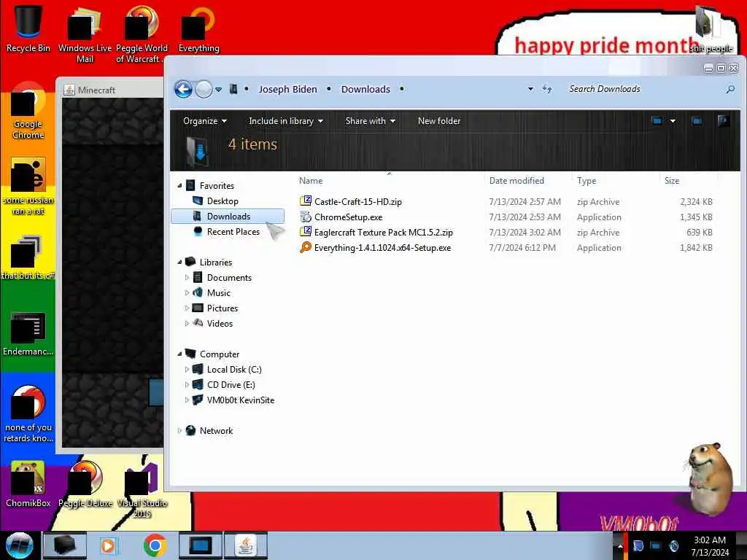Screen dimensions: 747x560
Task: Select Eaglercraft Texture Pack MC1.5.2.zip file
Action: click(384, 233)
